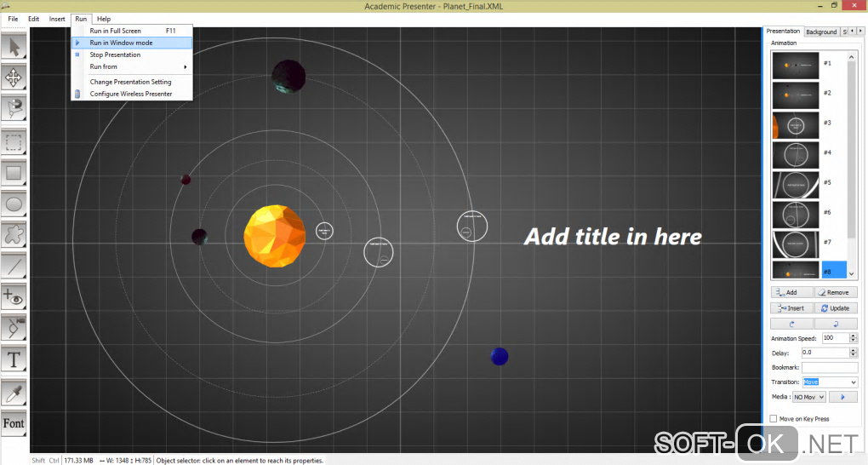The height and width of the screenshot is (465, 868).
Task: Select the rectangle shape tool
Action: 14,173
